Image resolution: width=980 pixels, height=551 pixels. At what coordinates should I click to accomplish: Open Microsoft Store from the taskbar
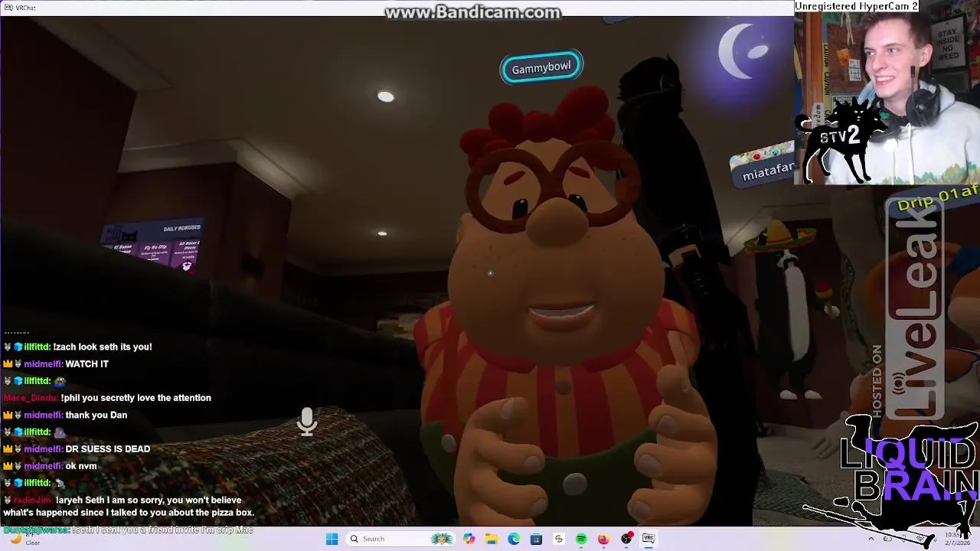tap(536, 539)
